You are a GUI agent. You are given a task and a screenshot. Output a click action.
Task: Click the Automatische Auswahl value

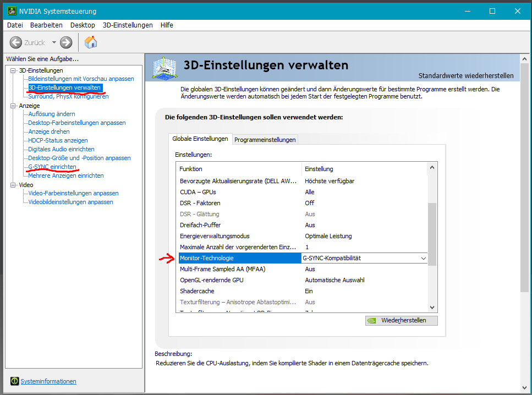[x=334, y=281]
